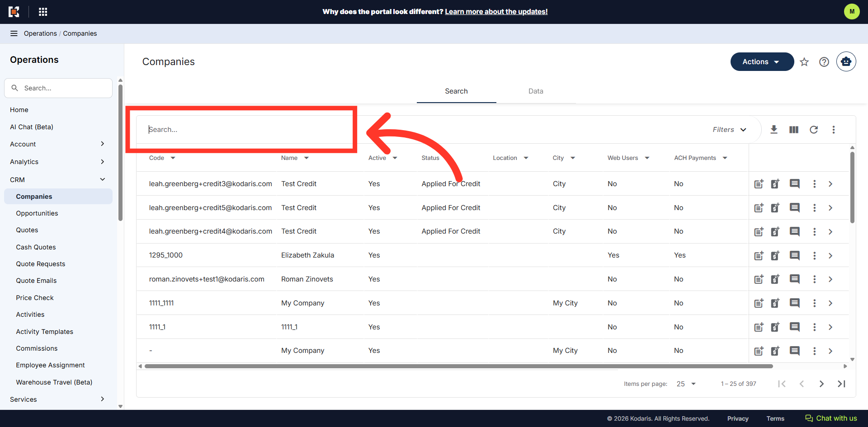Open row menu for 1111_1 row
Viewport: 868px width, 427px height.
815,327
